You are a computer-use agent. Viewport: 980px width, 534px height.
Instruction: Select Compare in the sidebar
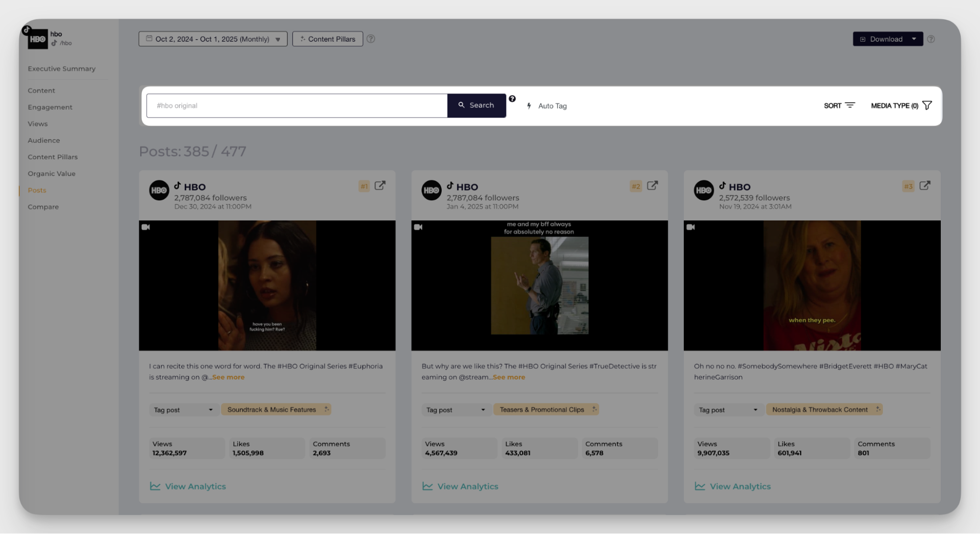coord(43,207)
